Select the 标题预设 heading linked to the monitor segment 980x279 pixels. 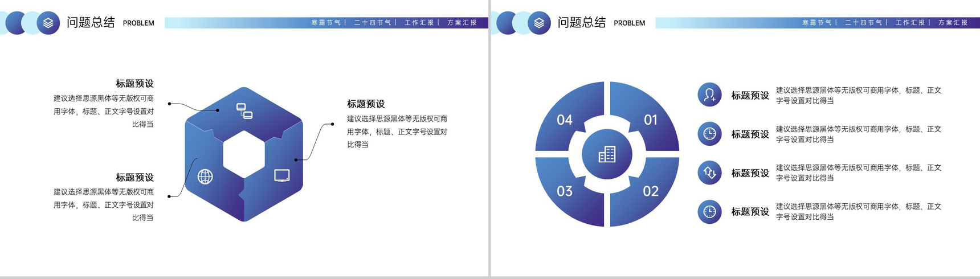pyautogui.click(x=366, y=104)
